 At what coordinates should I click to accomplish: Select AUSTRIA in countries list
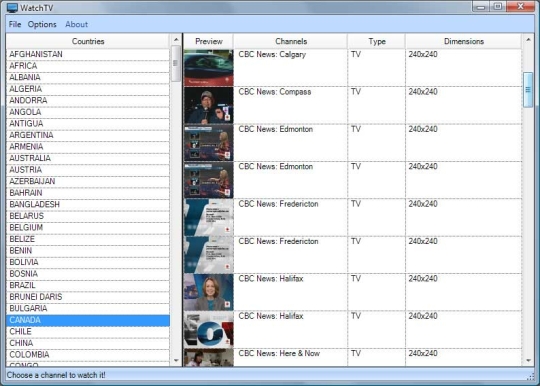click(88, 170)
